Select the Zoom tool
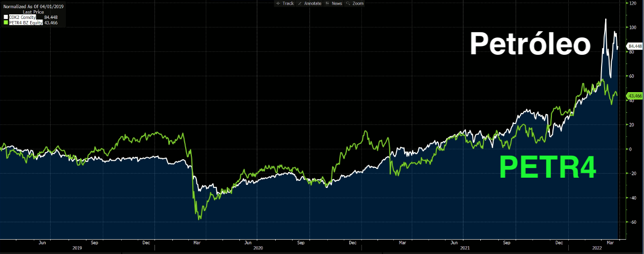Image resolution: width=644 pixels, height=254 pixels. (x=354, y=3)
